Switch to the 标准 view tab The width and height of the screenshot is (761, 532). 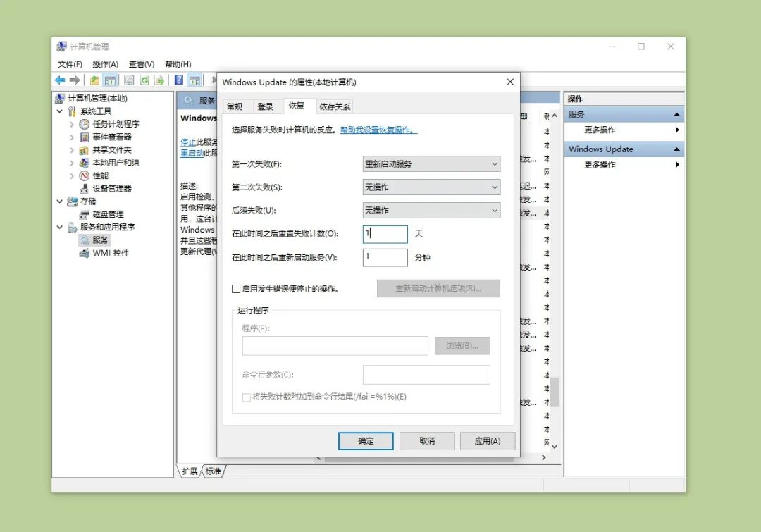click(x=213, y=471)
